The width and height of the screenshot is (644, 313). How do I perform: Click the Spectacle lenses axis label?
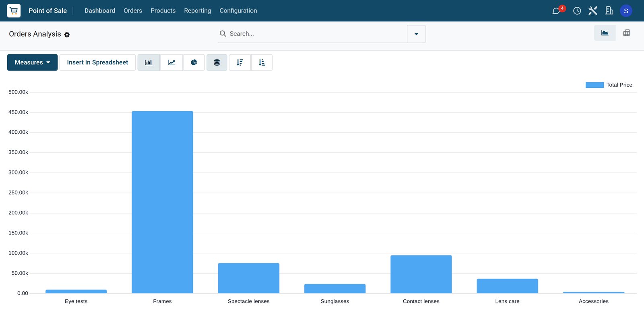249,301
